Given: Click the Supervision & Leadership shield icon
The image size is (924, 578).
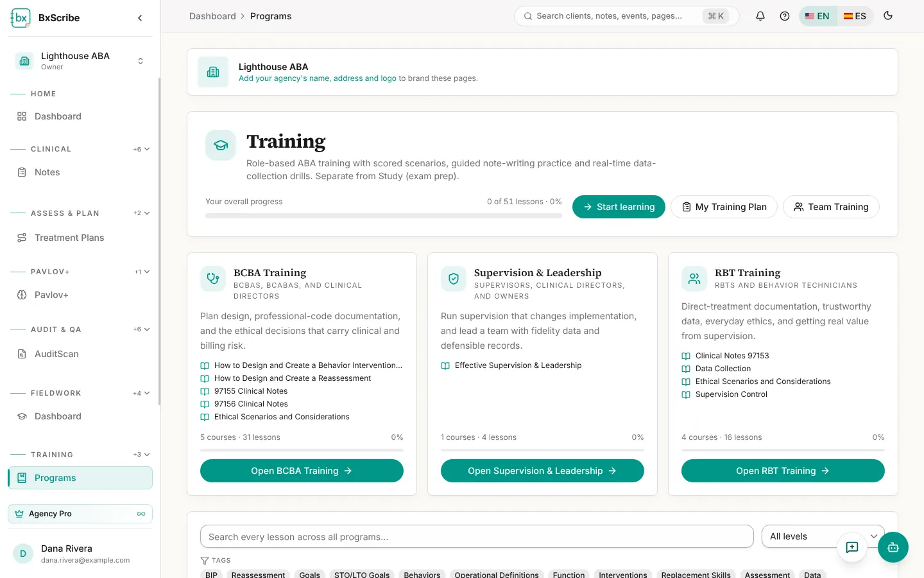Looking at the screenshot, I should (454, 279).
